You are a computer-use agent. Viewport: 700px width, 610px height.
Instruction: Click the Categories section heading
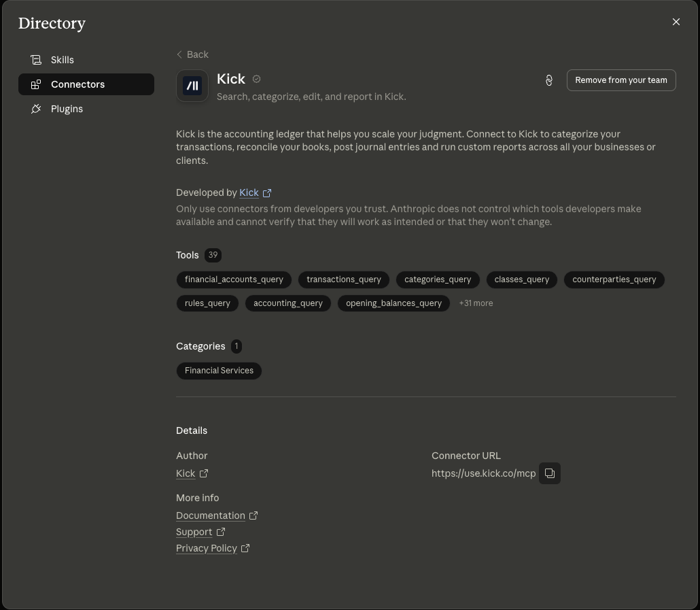click(x=200, y=346)
